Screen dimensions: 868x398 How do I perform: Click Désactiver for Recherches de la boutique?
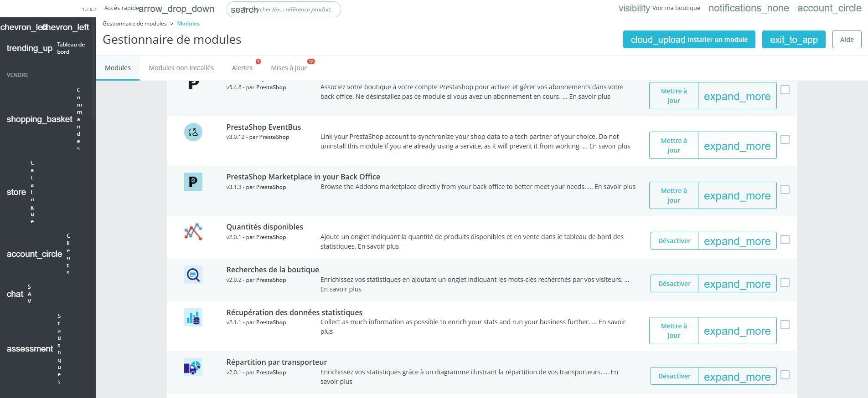[x=674, y=284]
